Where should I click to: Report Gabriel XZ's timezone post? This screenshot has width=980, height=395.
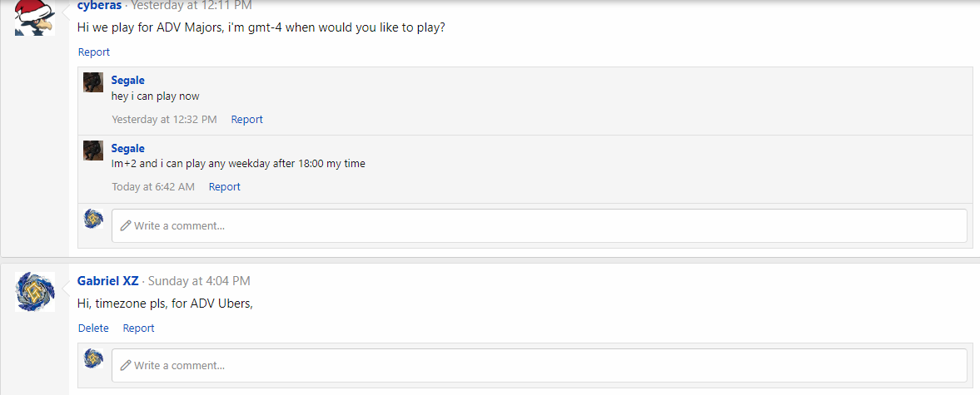coord(138,328)
